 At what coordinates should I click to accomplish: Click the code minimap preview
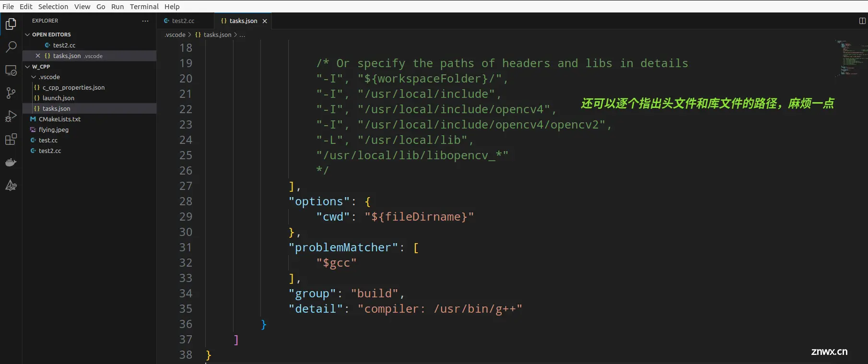tap(851, 58)
